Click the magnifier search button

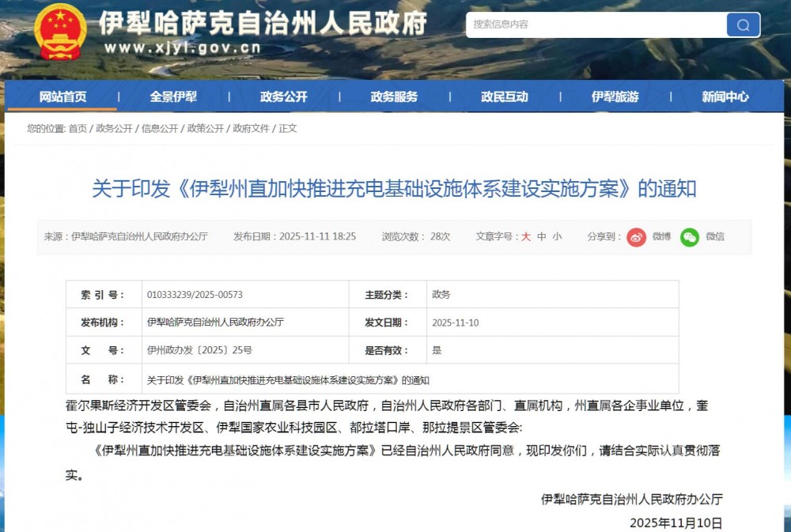pos(743,25)
